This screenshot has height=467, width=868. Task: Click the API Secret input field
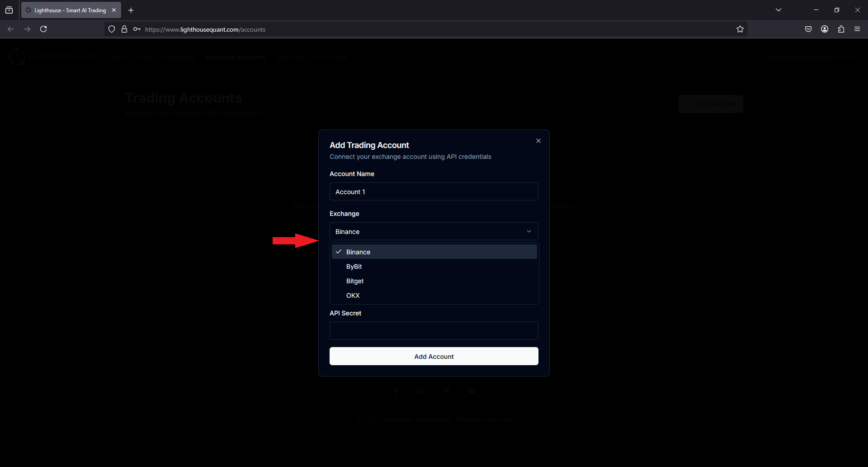pos(434,331)
